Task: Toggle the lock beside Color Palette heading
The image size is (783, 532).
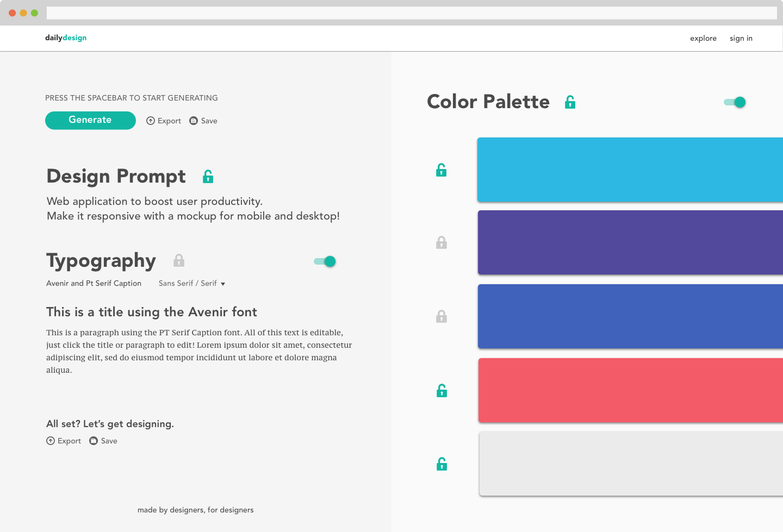Action: click(x=570, y=102)
